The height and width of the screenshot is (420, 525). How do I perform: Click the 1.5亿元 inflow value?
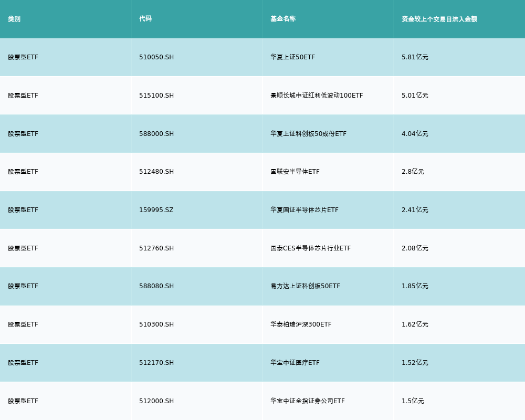click(413, 401)
